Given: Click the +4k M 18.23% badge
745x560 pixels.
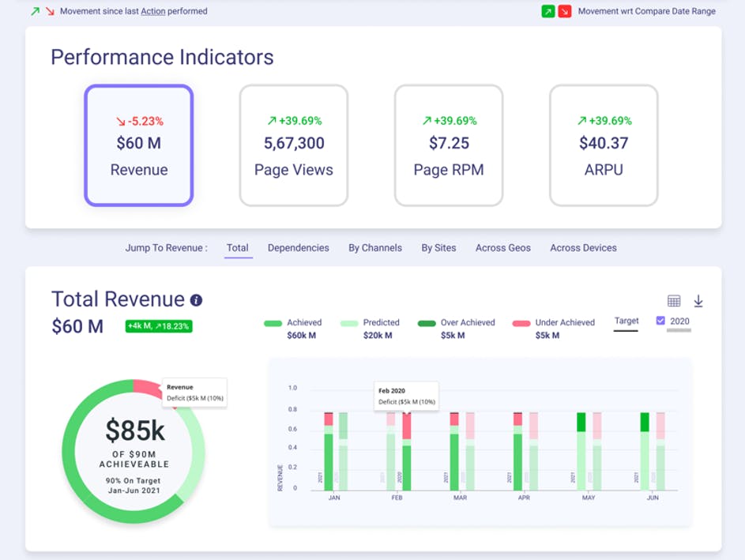Looking at the screenshot, I should [x=159, y=326].
